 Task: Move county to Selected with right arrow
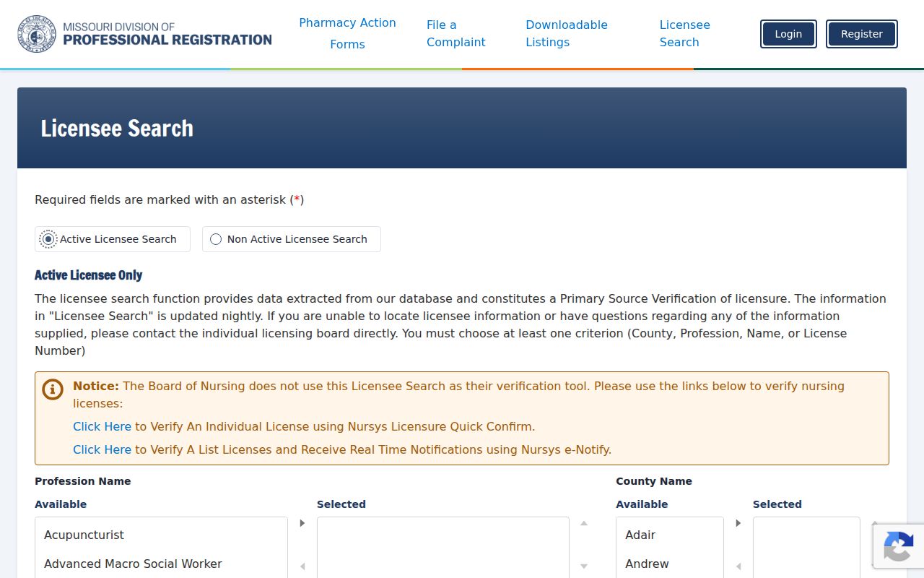(x=738, y=523)
